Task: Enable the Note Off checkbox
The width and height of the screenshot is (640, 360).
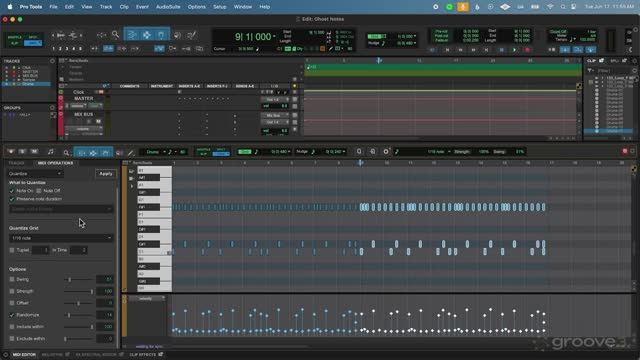Action: click(x=39, y=191)
